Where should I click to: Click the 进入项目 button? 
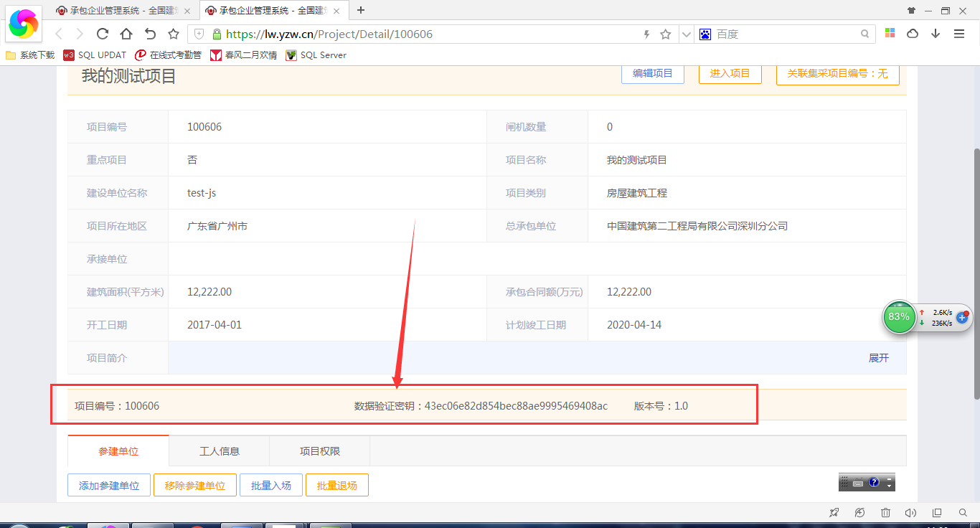click(x=730, y=73)
